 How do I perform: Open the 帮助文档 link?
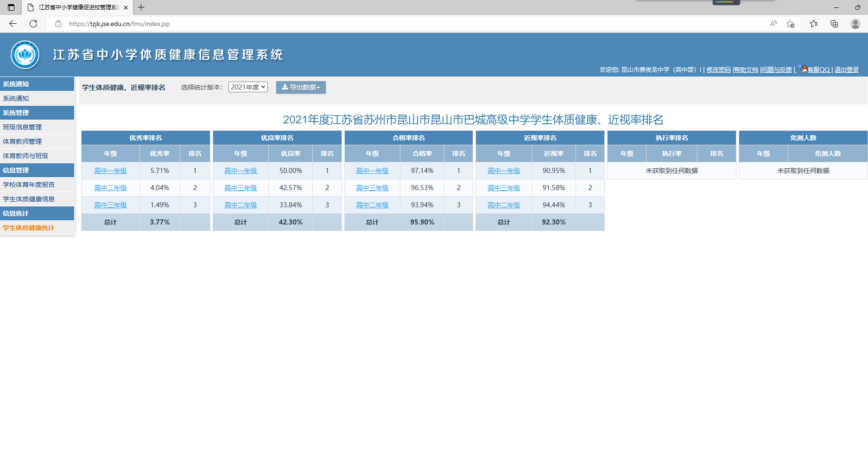(746, 70)
